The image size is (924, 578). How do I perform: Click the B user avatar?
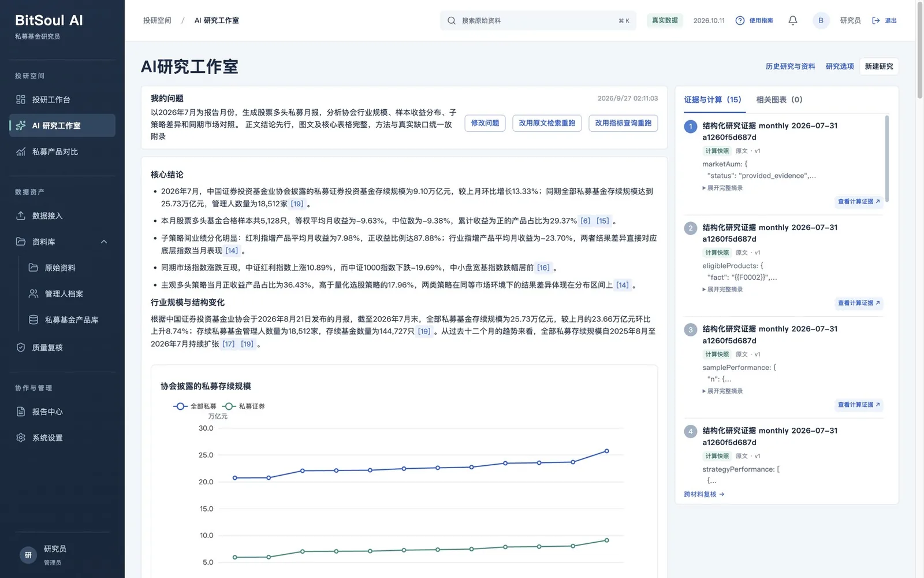(x=821, y=20)
